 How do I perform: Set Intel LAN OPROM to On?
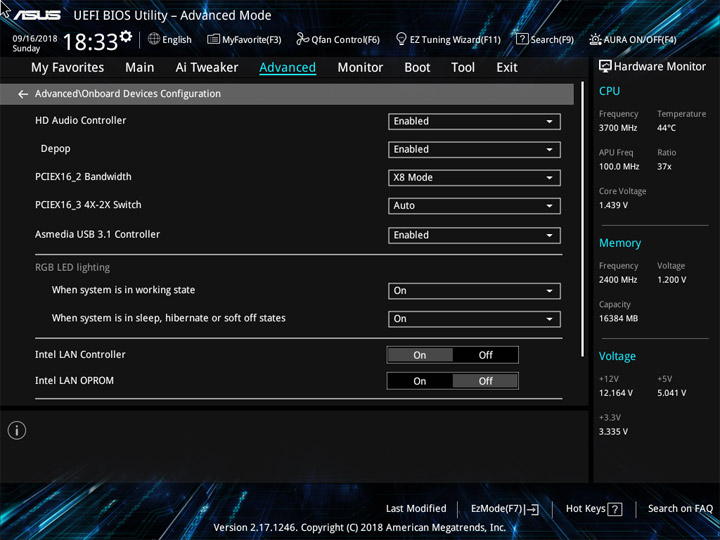420,381
